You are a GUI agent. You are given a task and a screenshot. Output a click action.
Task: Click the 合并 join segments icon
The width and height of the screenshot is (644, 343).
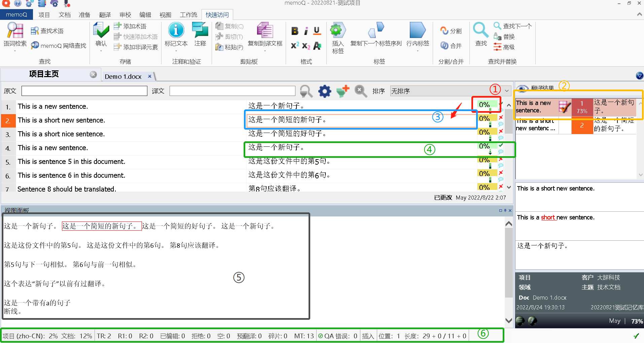pyautogui.click(x=444, y=45)
